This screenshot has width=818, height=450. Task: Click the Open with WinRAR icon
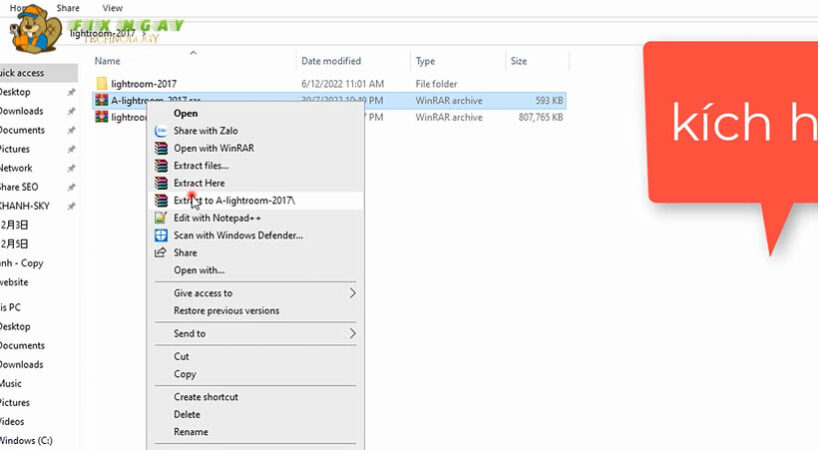point(160,148)
